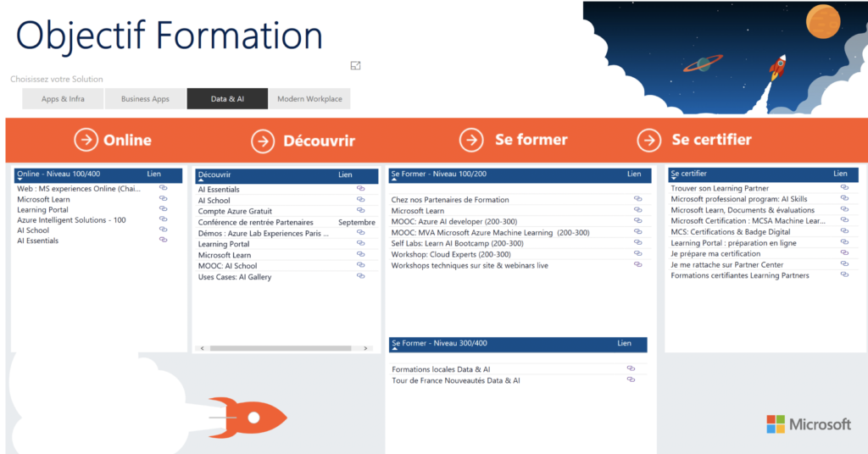Click the Découvrir scrollbar left arrow
Image resolution: width=868 pixels, height=454 pixels.
pos(202,348)
